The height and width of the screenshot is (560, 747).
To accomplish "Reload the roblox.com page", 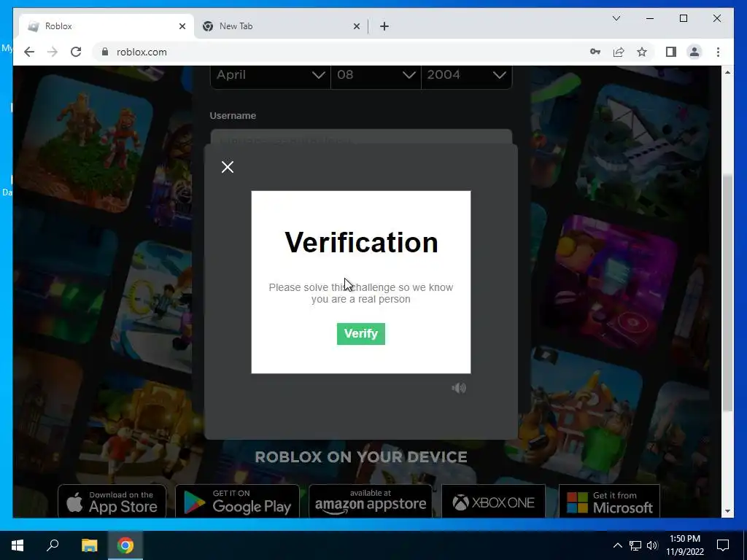I will click(x=76, y=52).
